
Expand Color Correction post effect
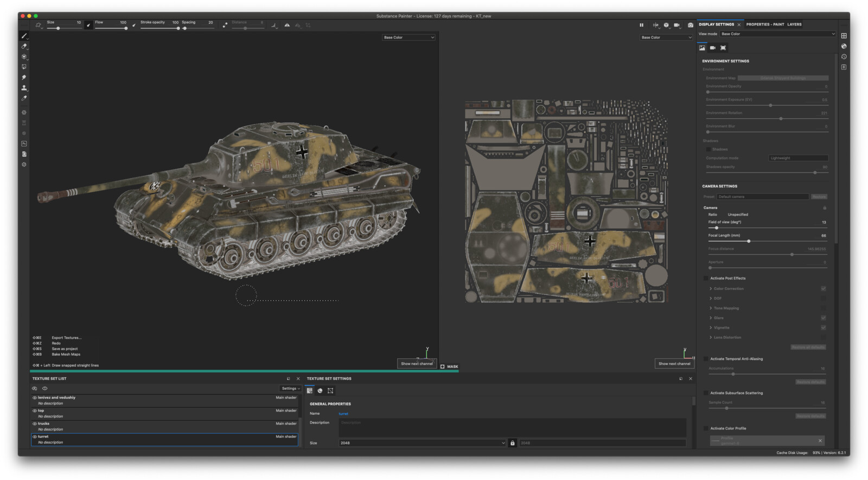711,289
